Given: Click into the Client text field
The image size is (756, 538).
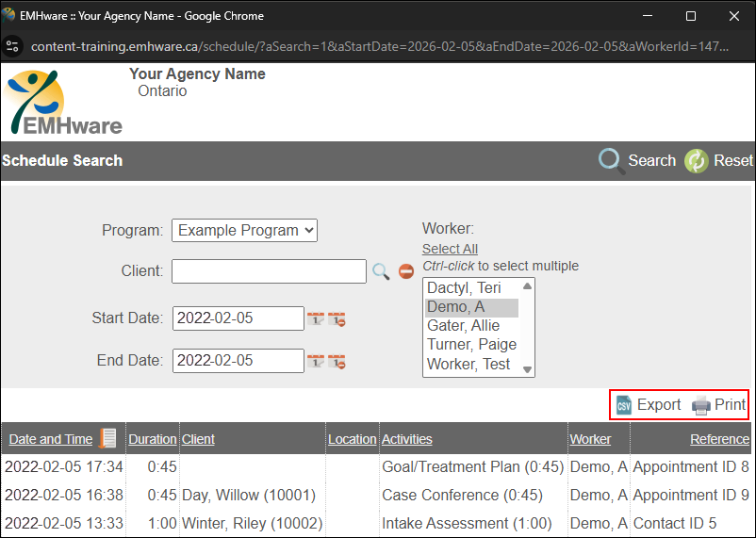Looking at the screenshot, I should (x=269, y=271).
